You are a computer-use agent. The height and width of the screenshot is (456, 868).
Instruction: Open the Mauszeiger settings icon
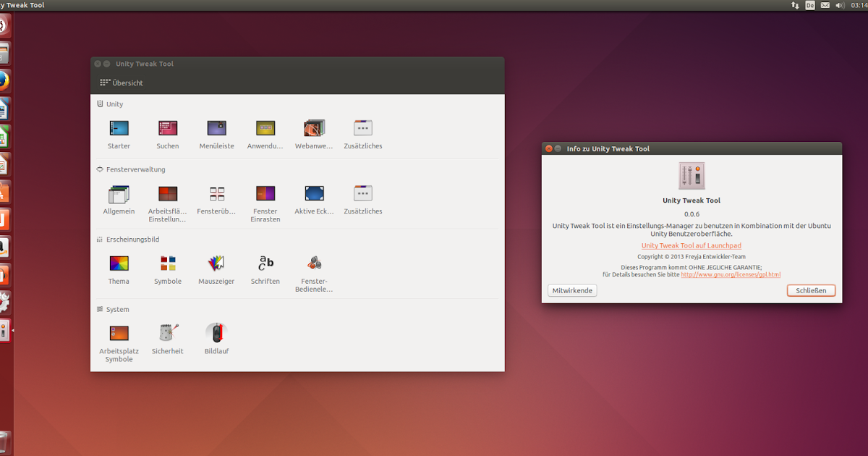click(216, 263)
